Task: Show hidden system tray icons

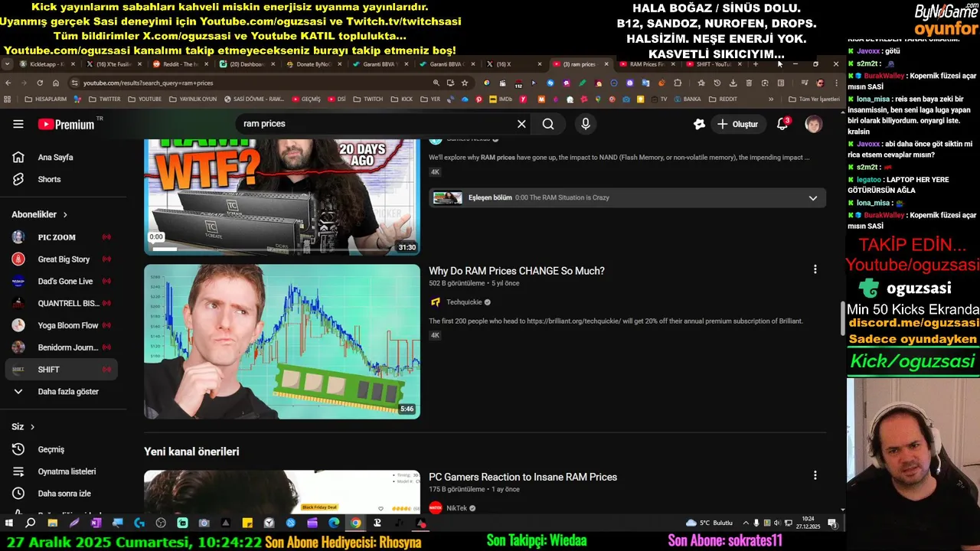Action: click(x=746, y=523)
